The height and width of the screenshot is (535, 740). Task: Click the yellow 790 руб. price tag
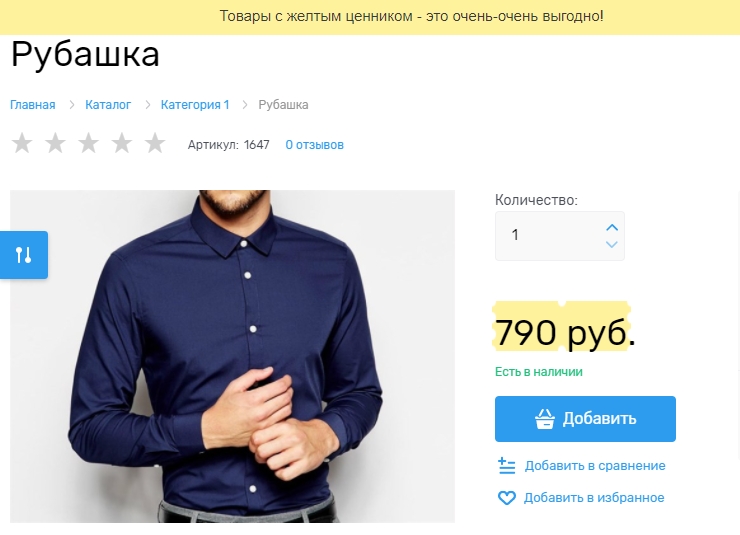coord(562,326)
